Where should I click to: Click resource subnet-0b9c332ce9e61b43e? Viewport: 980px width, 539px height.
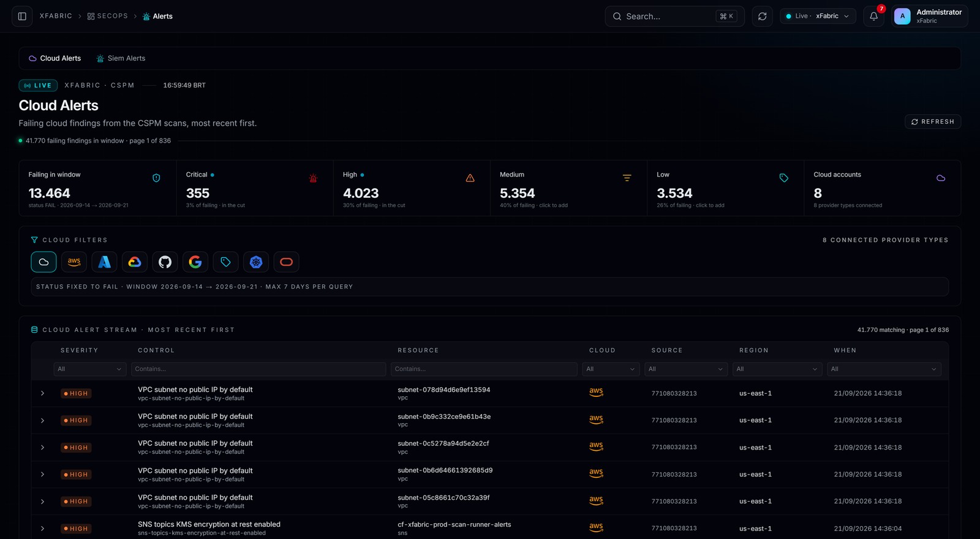click(444, 417)
